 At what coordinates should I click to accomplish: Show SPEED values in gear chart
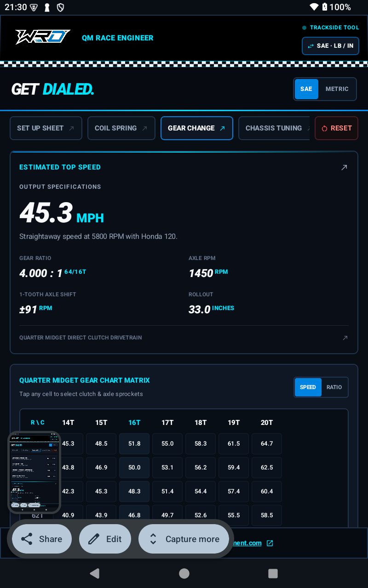click(x=308, y=387)
